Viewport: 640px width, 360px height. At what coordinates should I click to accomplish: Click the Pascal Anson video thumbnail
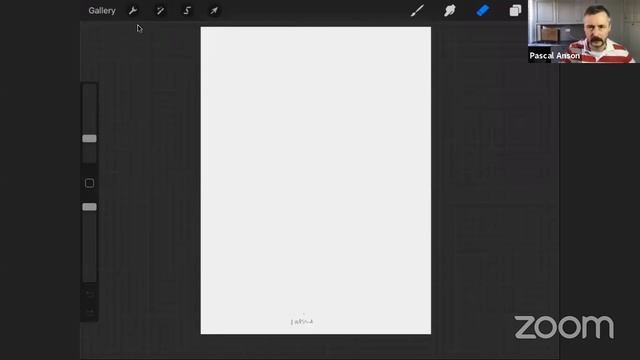pos(584,31)
